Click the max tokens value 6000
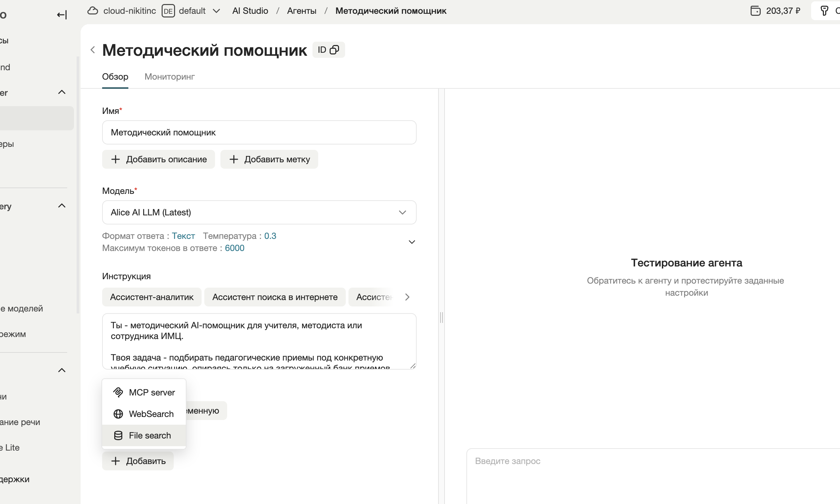This screenshot has width=840, height=504. 235,248
